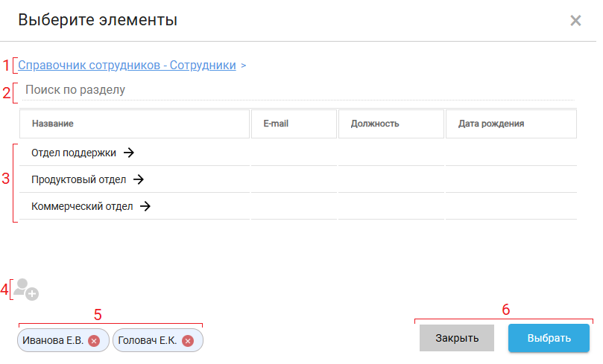Expand Отдел поддержки using its arrow
Screen dimensions: 603x364
pos(129,153)
